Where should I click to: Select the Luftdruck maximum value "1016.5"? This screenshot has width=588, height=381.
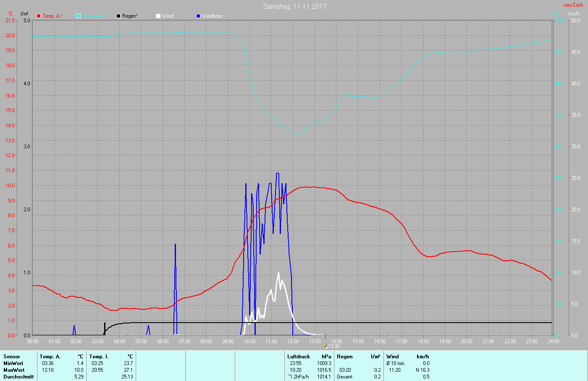pos(324,370)
